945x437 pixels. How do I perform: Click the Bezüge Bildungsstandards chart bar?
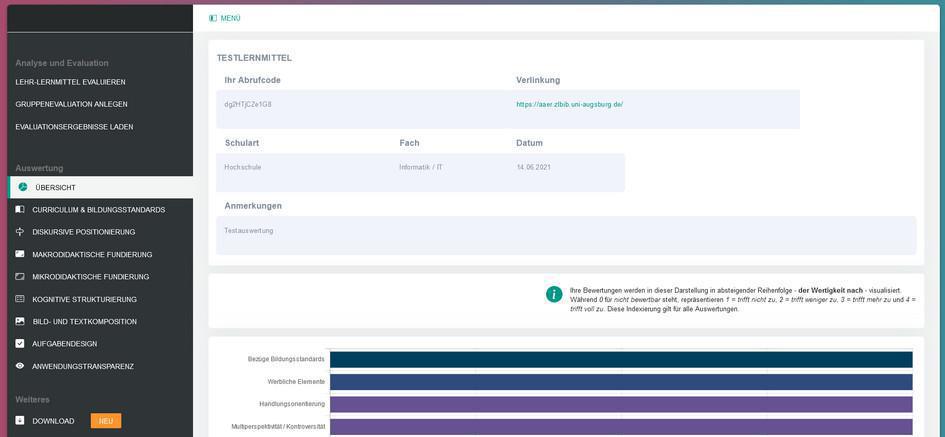[620, 359]
